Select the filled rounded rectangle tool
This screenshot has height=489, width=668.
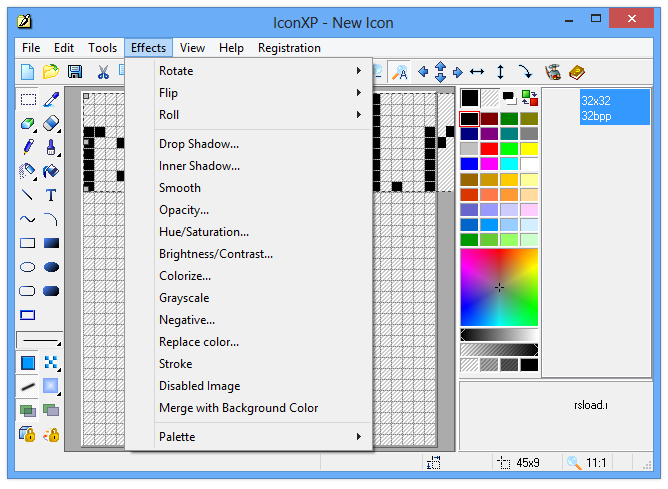click(x=51, y=291)
